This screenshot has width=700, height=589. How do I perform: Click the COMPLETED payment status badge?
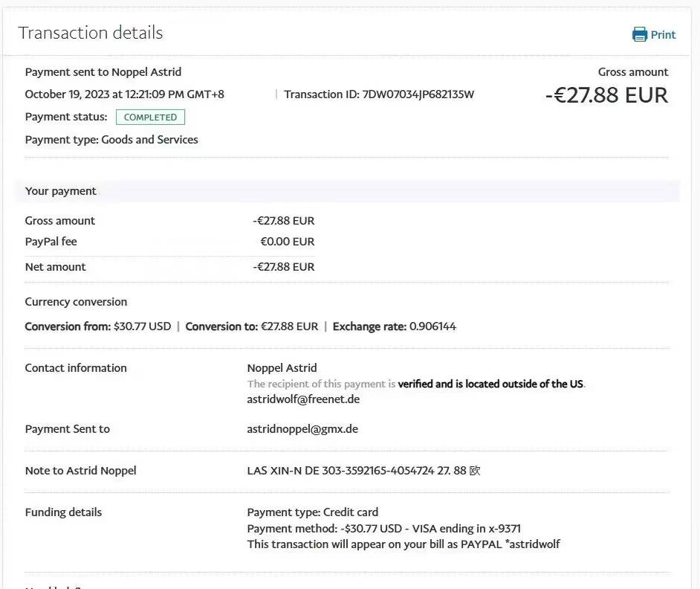[x=150, y=117]
